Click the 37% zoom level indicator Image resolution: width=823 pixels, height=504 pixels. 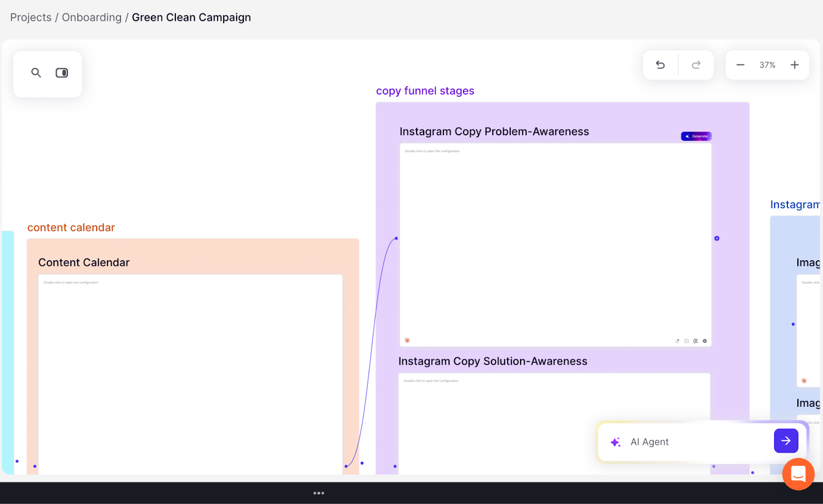(767, 65)
